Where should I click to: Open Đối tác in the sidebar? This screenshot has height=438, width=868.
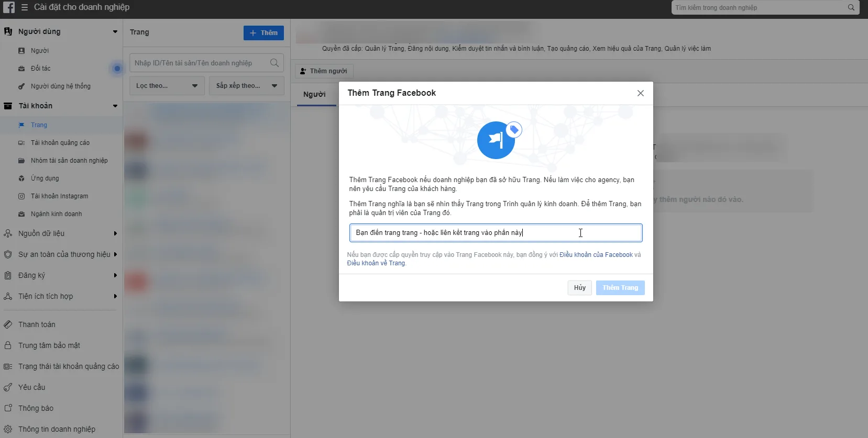(x=41, y=69)
